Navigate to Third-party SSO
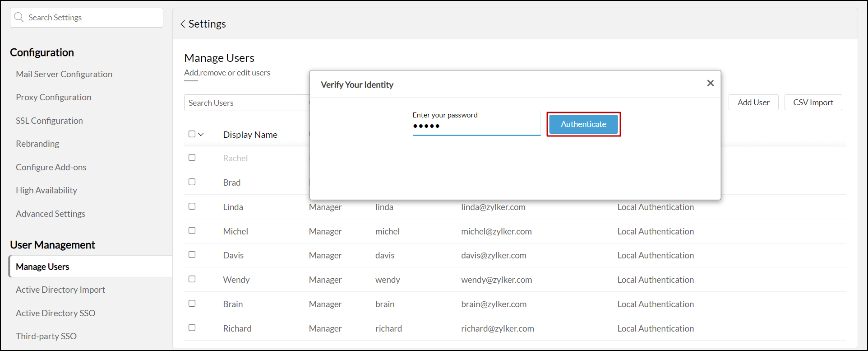 click(x=46, y=336)
